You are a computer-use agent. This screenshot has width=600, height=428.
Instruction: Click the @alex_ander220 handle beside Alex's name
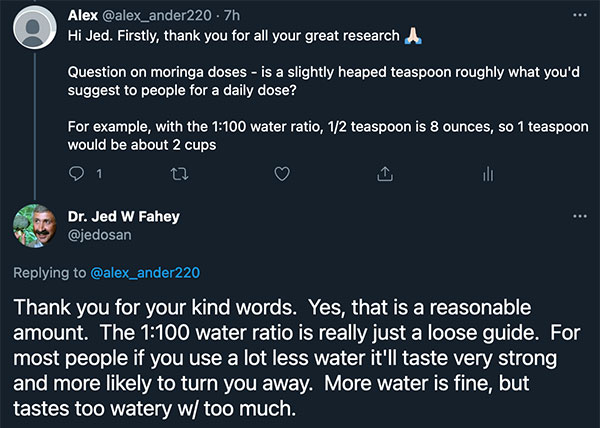(x=156, y=16)
